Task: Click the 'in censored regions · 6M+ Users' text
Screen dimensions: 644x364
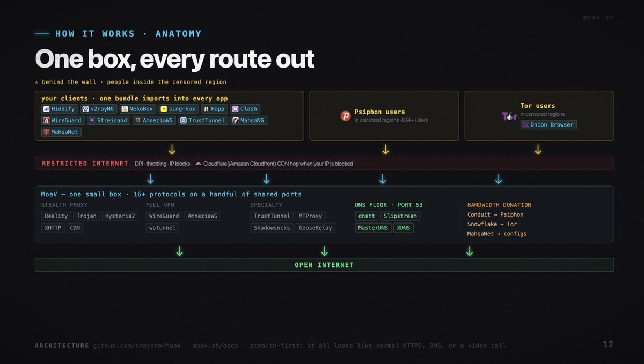Action: coord(391,120)
